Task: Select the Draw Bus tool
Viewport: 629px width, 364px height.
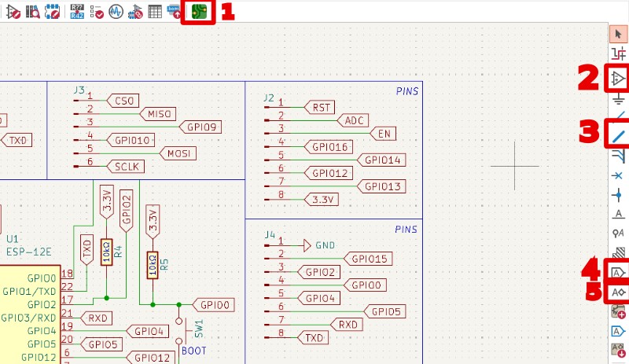Action: (x=618, y=137)
